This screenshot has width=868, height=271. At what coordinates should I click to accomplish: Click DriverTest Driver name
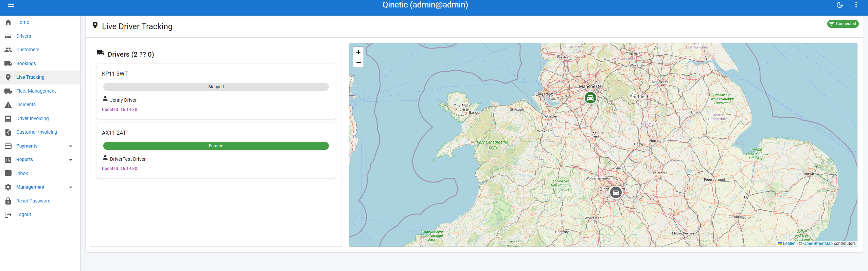click(128, 159)
